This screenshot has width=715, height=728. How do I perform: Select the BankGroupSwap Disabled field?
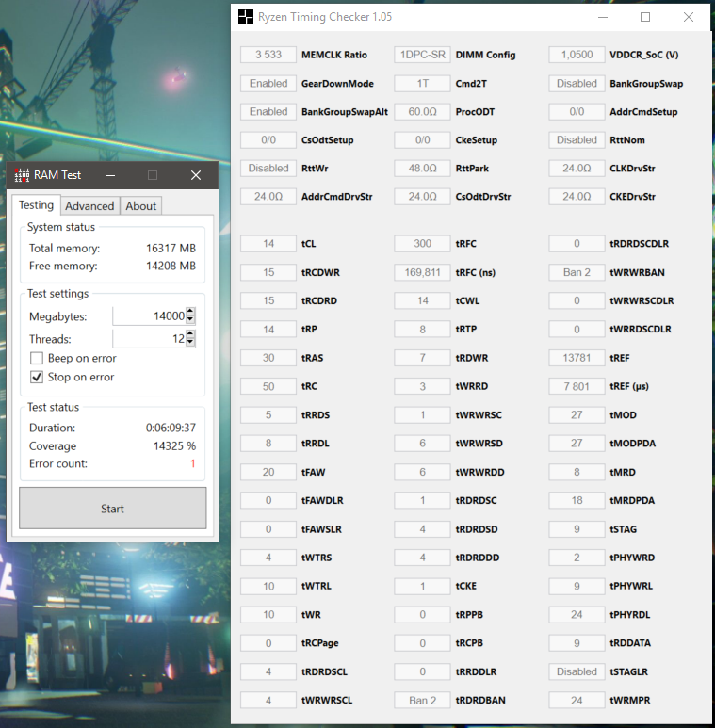[x=577, y=84]
